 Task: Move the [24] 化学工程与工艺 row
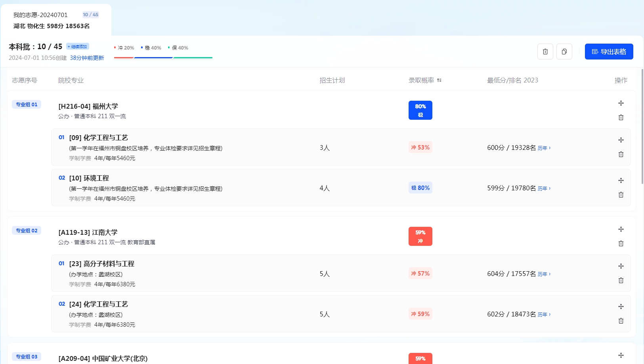click(x=621, y=307)
